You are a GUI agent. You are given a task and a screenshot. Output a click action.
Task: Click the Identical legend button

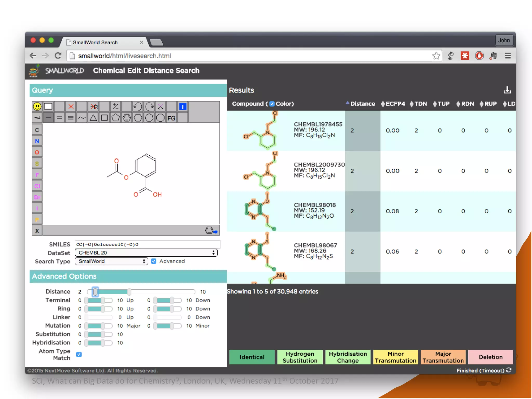tap(252, 357)
